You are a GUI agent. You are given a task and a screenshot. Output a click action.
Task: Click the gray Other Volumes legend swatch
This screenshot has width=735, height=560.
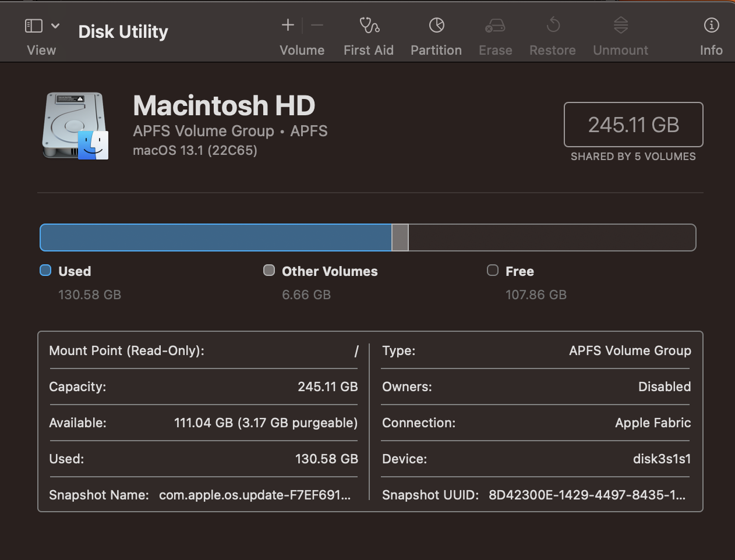click(269, 270)
